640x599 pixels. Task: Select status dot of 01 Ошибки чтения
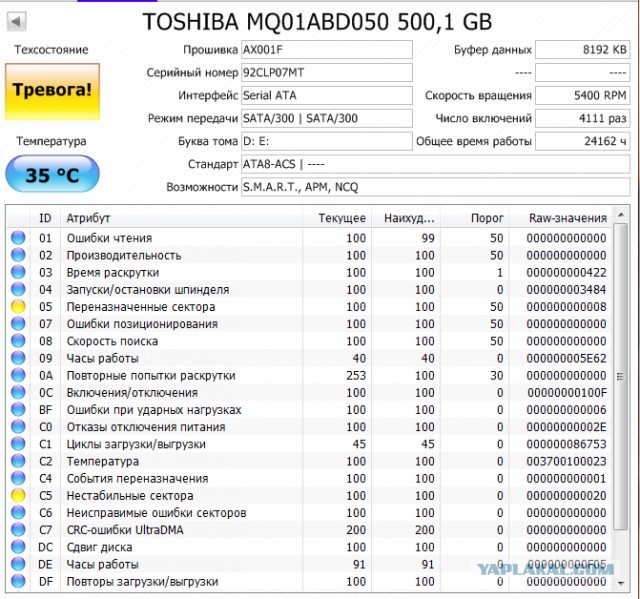18,238
